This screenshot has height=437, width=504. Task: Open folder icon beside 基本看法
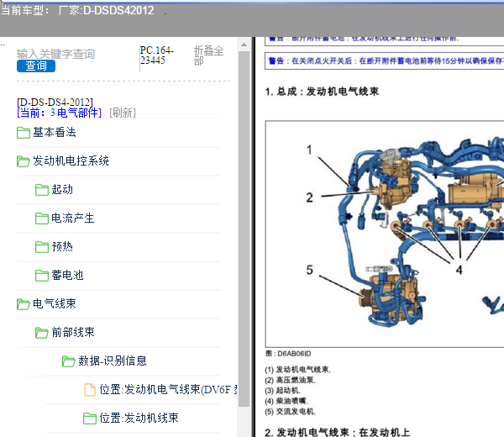[x=24, y=133]
